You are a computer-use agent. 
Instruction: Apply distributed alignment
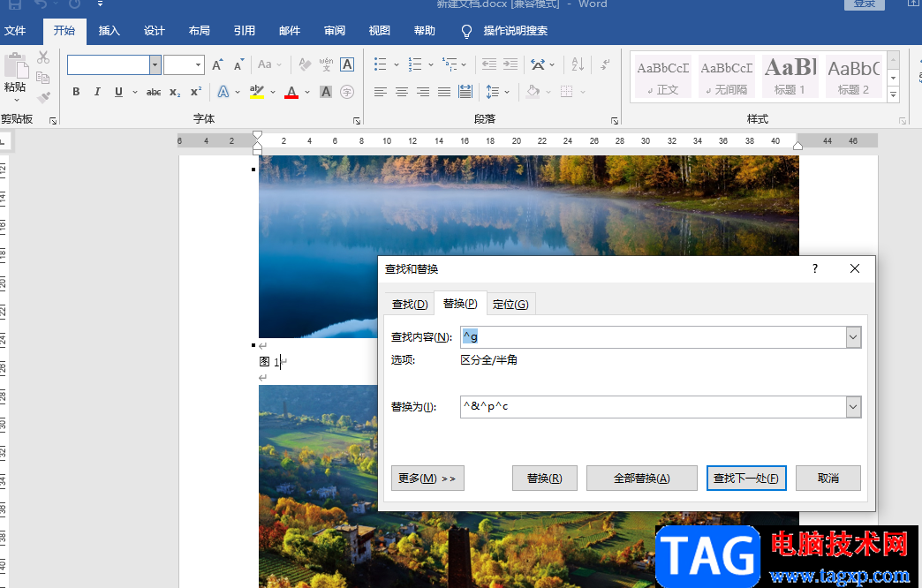click(x=465, y=92)
